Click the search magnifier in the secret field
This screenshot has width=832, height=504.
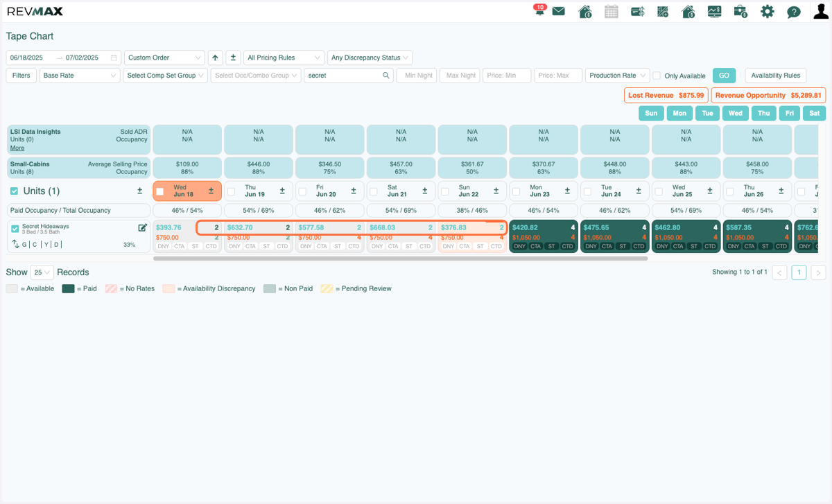pos(386,76)
